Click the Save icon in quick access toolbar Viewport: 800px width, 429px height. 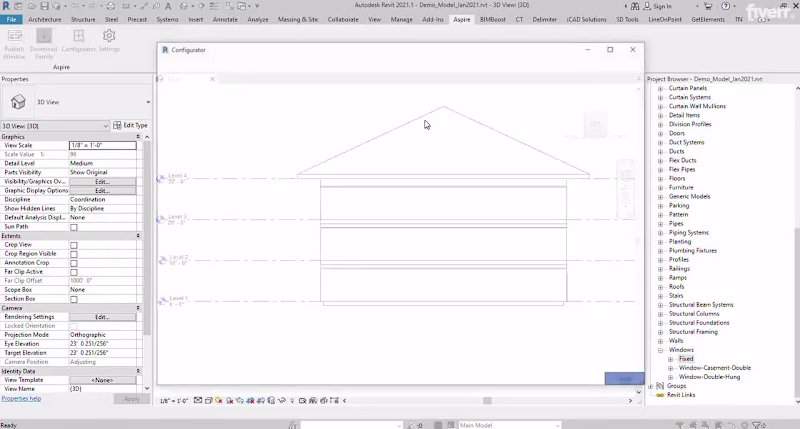coord(44,6)
